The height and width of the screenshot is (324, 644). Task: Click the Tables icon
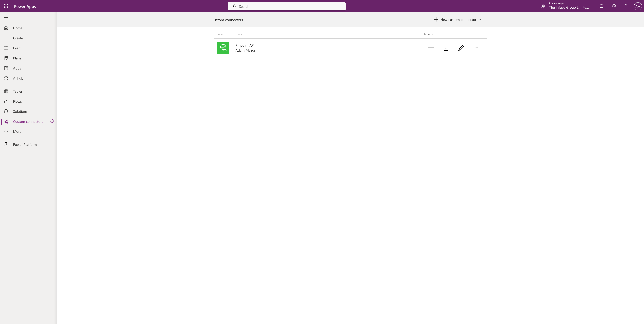pos(6,91)
